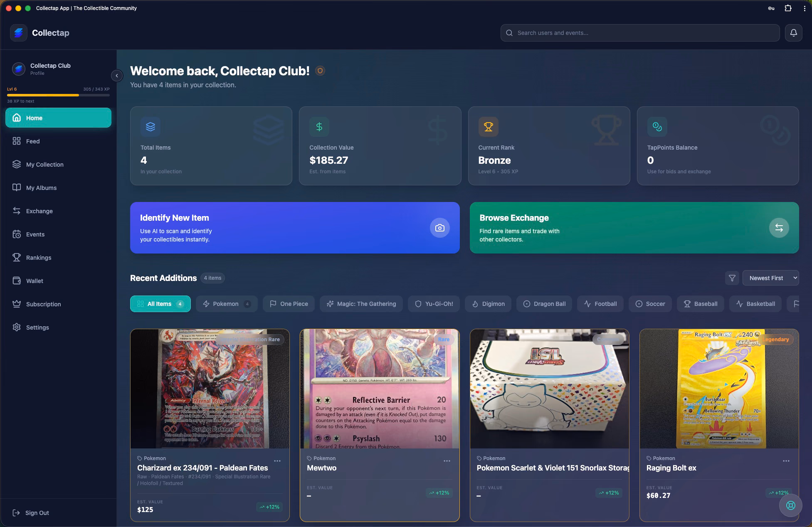
Task: Click the Raging Bolt ex title
Action: (x=671, y=468)
